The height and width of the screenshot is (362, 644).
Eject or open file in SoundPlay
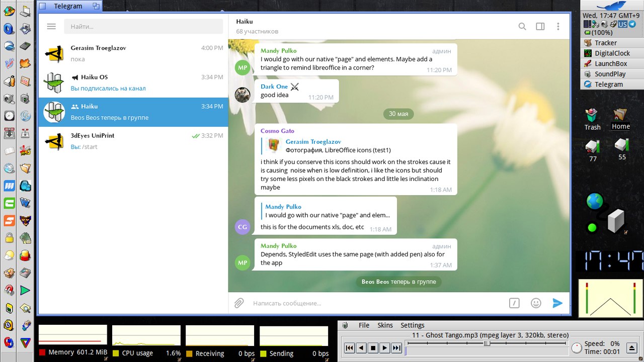(632, 347)
